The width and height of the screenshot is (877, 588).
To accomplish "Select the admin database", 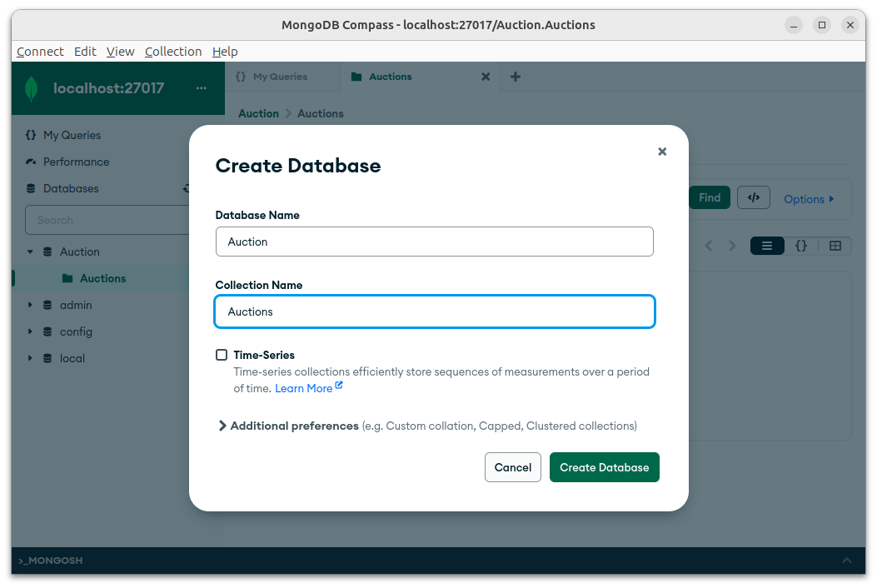I will pos(76,305).
